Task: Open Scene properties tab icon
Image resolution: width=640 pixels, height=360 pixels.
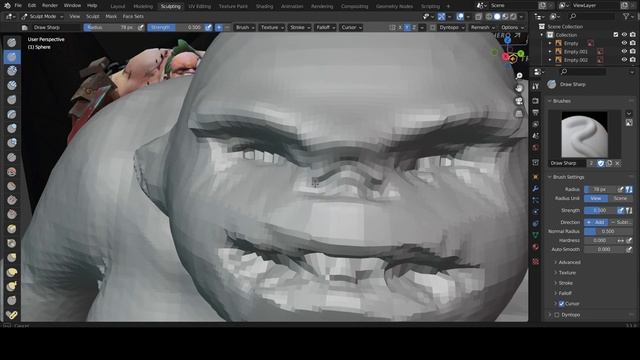Action: point(536,136)
